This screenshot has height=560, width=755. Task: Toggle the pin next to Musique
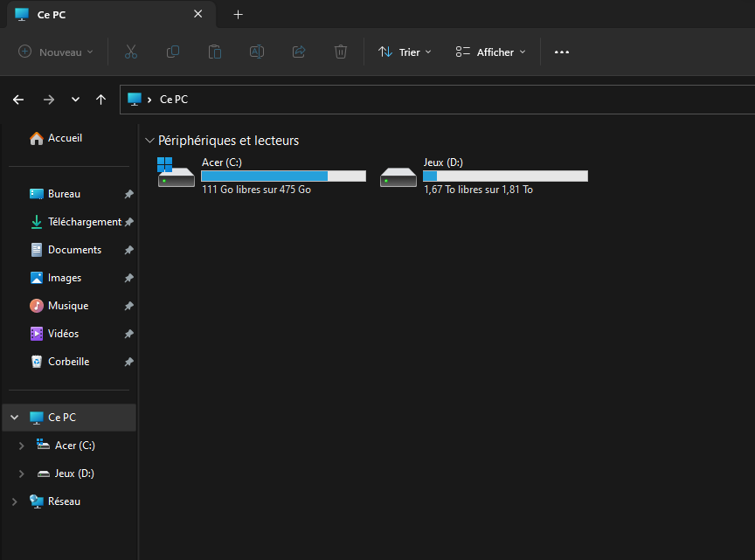(x=128, y=306)
